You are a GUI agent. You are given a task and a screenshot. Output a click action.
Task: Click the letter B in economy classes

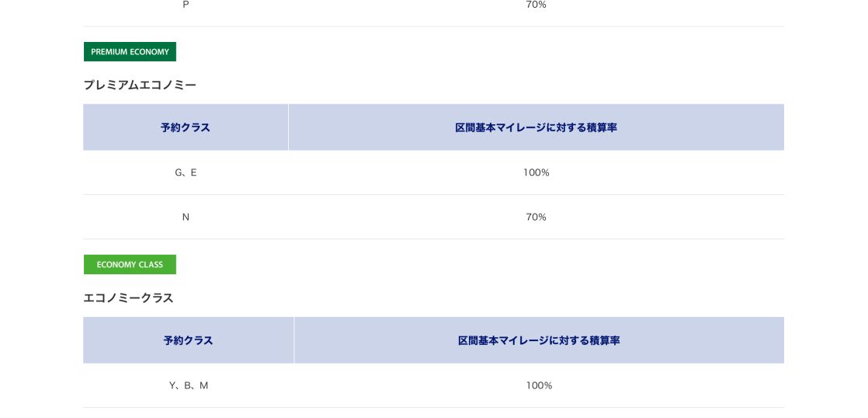(x=188, y=385)
